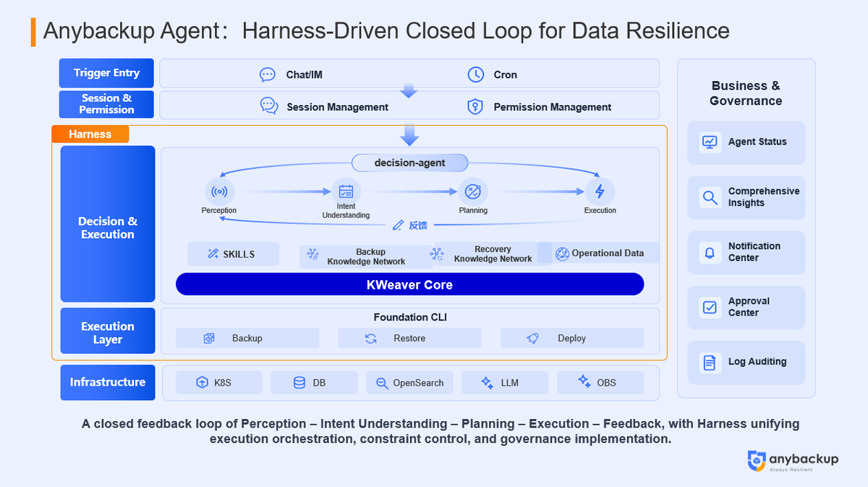
Task: Click the Execution Layer button
Action: click(107, 331)
